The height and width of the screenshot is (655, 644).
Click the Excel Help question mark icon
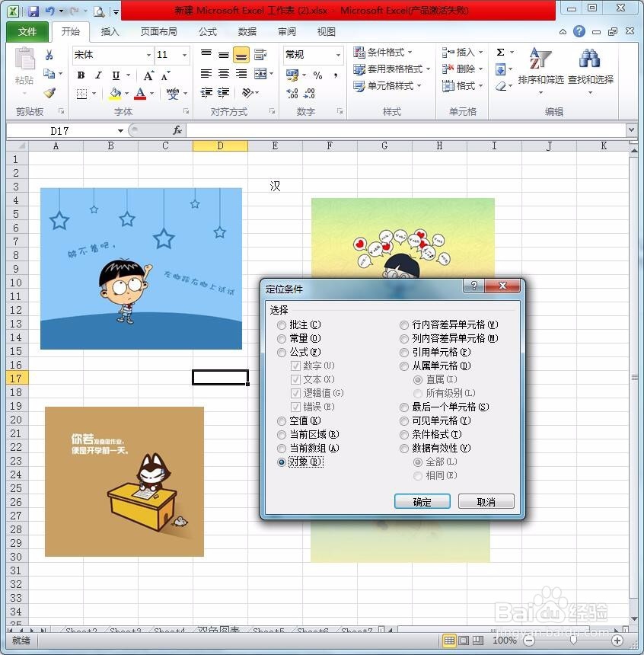click(x=579, y=31)
